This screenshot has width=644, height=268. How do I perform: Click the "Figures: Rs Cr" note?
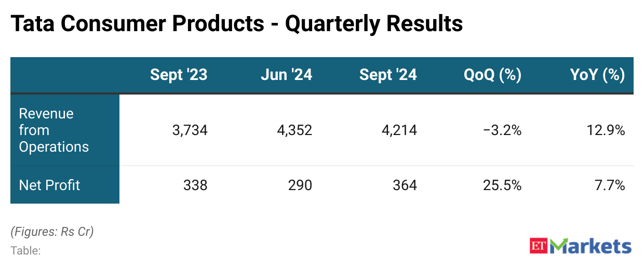pyautogui.click(x=52, y=232)
